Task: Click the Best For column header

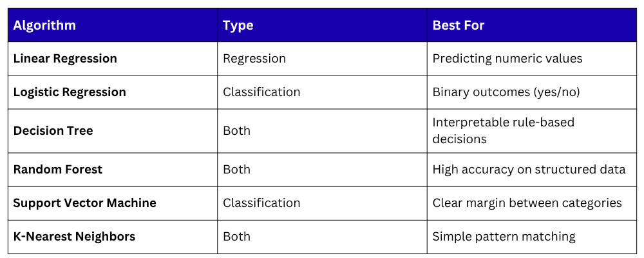Action: [459, 26]
